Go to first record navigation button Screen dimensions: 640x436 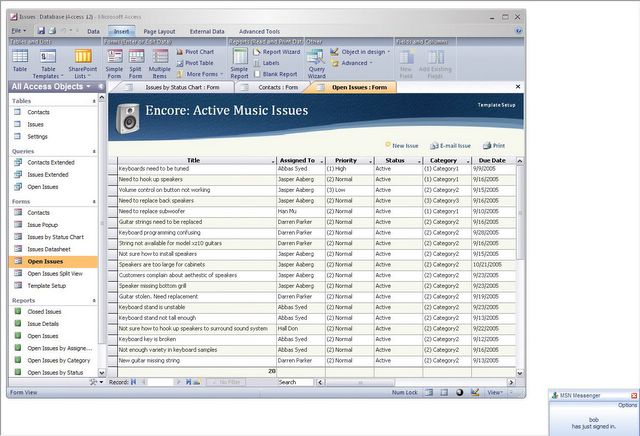click(133, 382)
